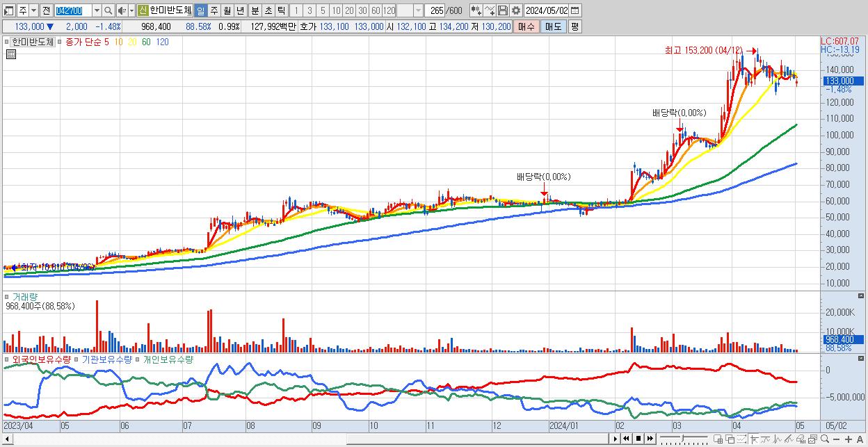Click the add line indicator icon
This screenshot has height=447, width=868.
(x=490, y=10)
